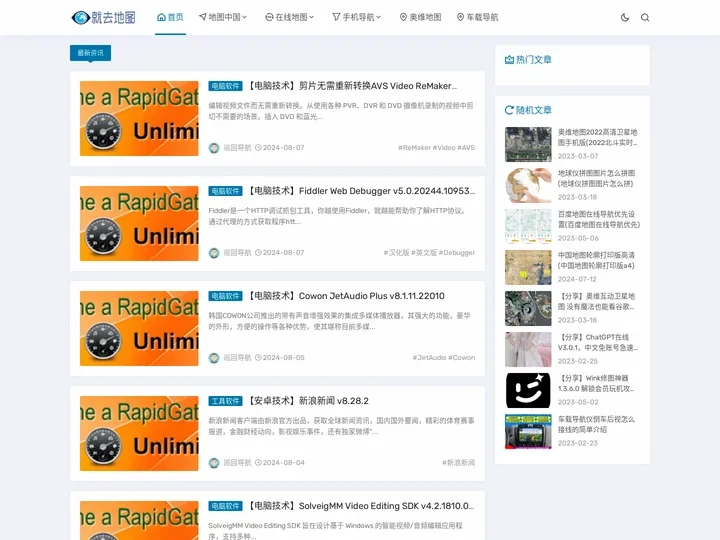Screen dimensions: 720x540
Task: Open Cowon JetAudio Plus article title
Action: click(x=346, y=296)
